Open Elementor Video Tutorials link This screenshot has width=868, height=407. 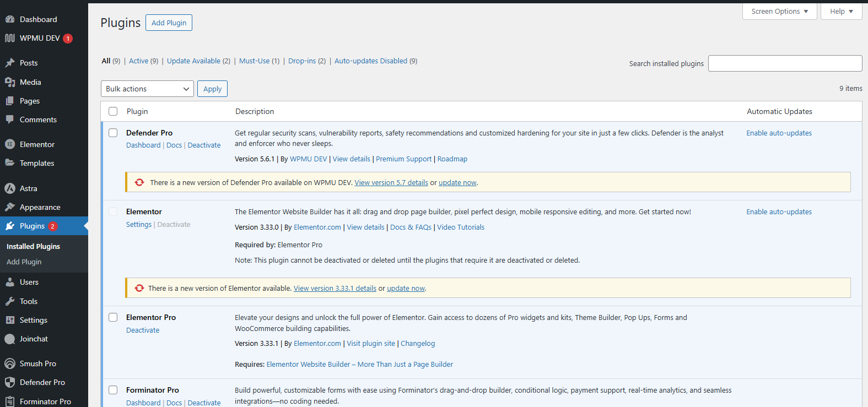coord(461,227)
